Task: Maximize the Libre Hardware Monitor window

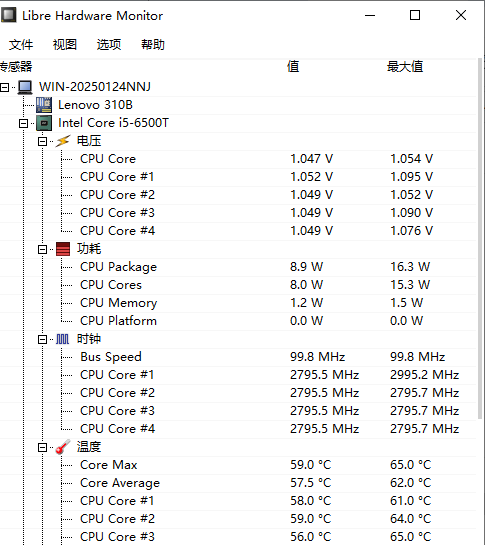Action: pos(415,15)
